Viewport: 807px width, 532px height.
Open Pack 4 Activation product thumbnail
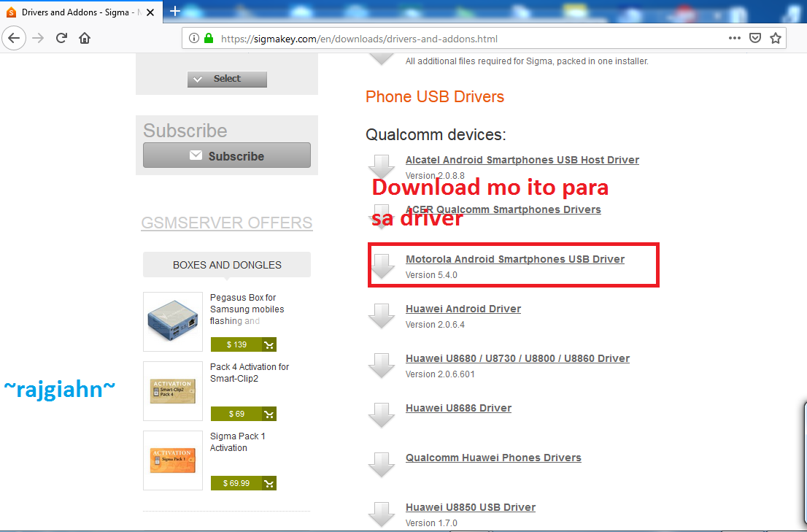coord(173,391)
